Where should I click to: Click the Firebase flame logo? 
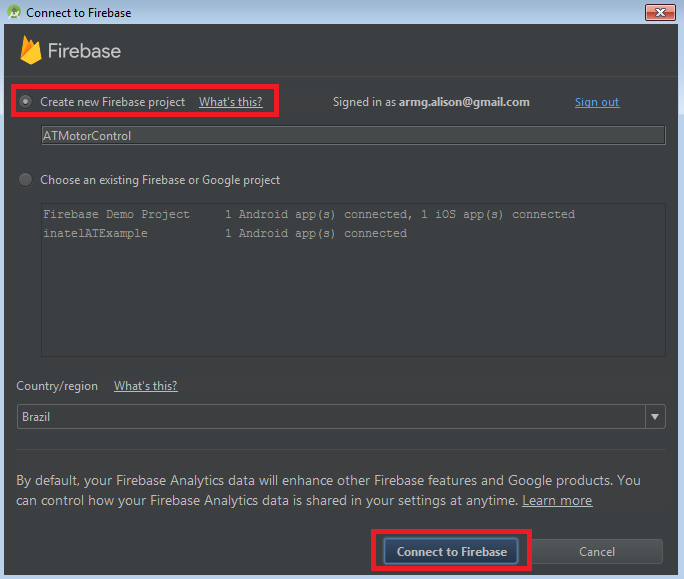pyautogui.click(x=30, y=50)
